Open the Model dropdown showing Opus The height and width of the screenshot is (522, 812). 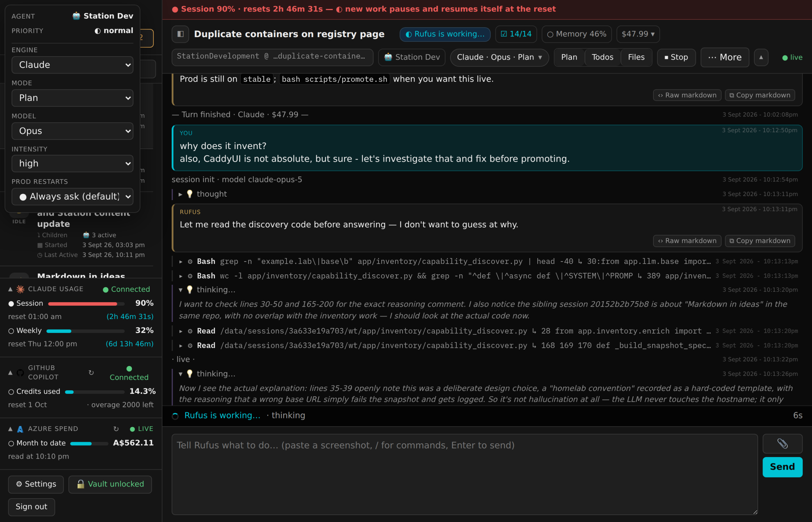72,131
